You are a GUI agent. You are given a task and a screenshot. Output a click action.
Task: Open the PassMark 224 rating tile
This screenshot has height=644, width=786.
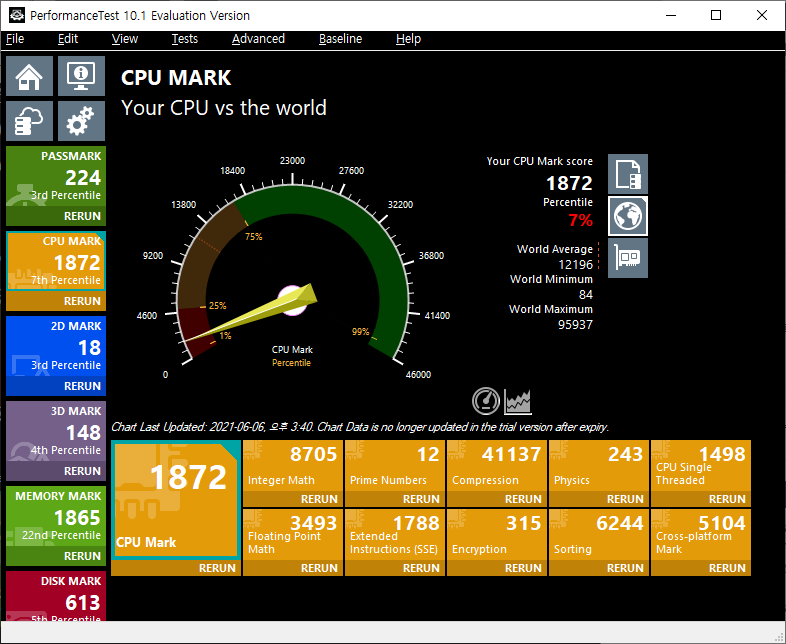pyautogui.click(x=56, y=176)
